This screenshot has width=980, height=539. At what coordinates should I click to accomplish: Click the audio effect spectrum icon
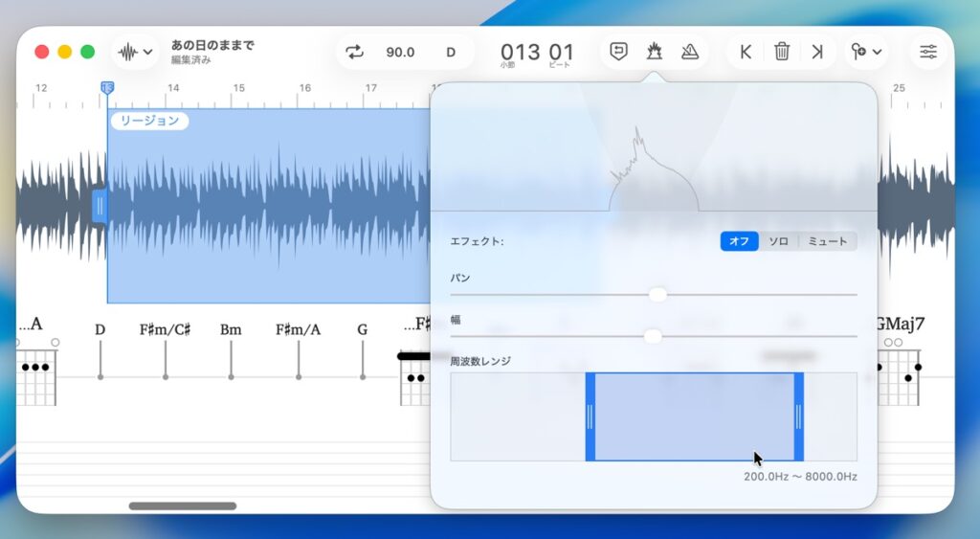pos(655,52)
